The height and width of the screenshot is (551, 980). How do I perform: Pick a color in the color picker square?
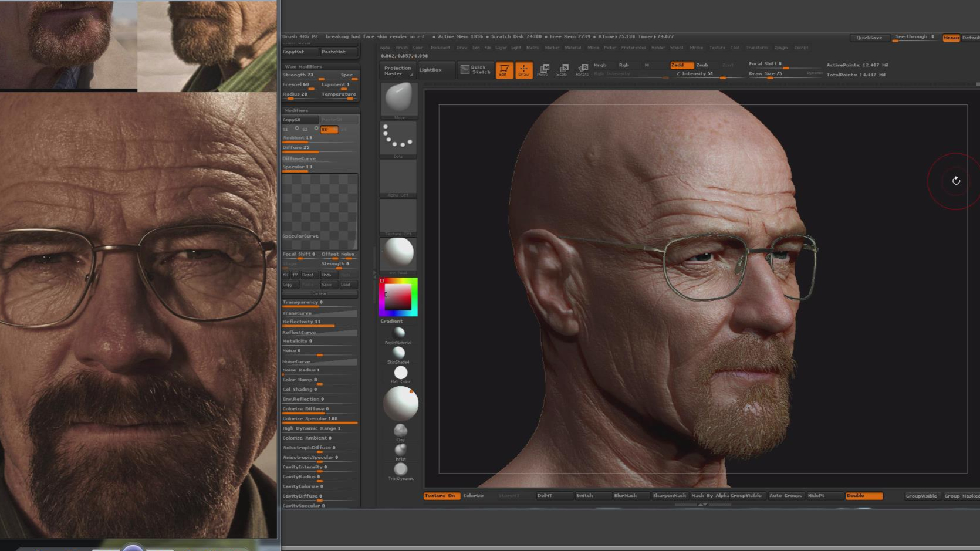[x=397, y=297]
